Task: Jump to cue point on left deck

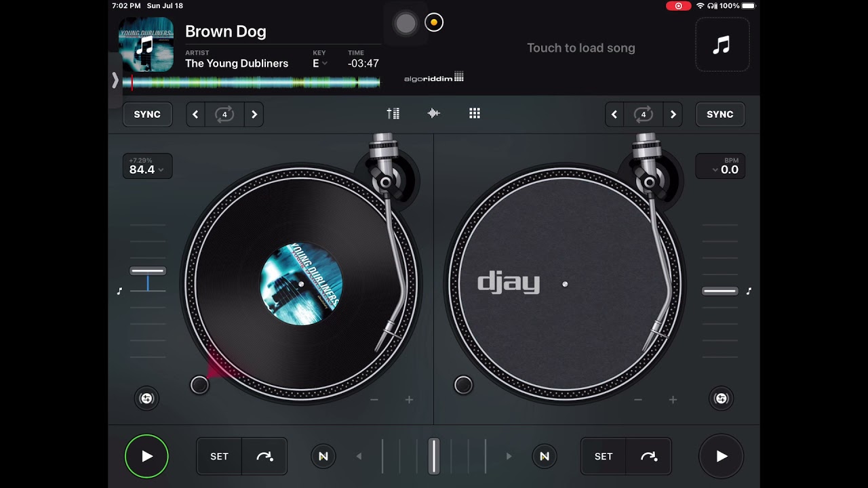Action: pyautogui.click(x=264, y=456)
